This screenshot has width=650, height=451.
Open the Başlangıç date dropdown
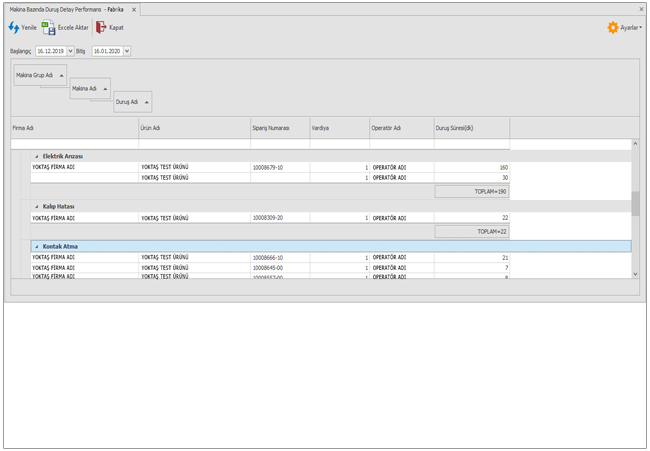tap(71, 51)
